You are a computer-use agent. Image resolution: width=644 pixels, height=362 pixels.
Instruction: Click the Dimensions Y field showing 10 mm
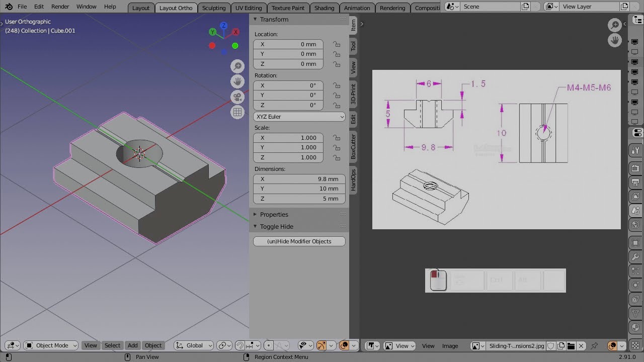[x=299, y=189]
